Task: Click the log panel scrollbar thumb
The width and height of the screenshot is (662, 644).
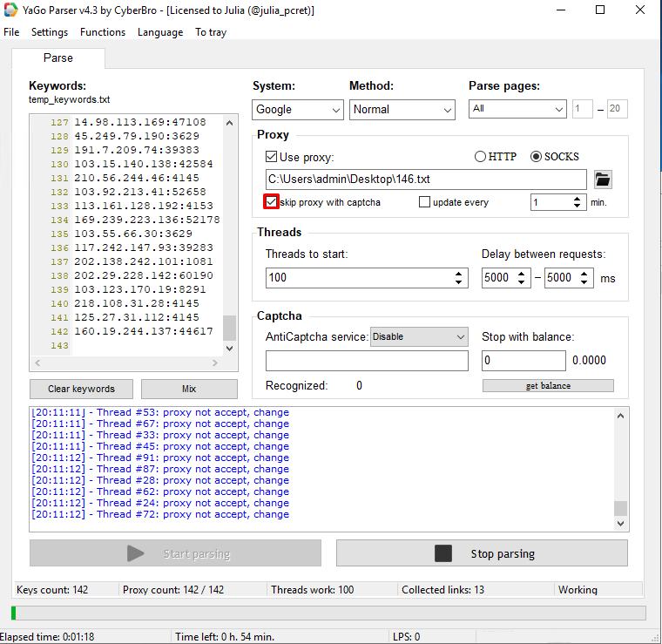Action: point(620,508)
